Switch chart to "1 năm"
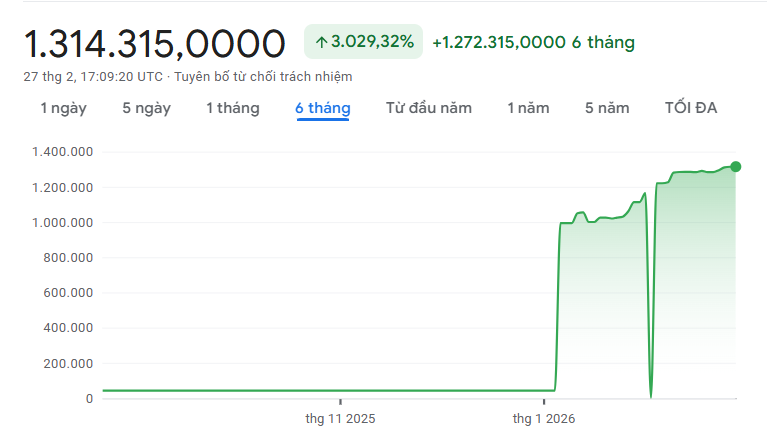The width and height of the screenshot is (767, 433). pyautogui.click(x=528, y=108)
